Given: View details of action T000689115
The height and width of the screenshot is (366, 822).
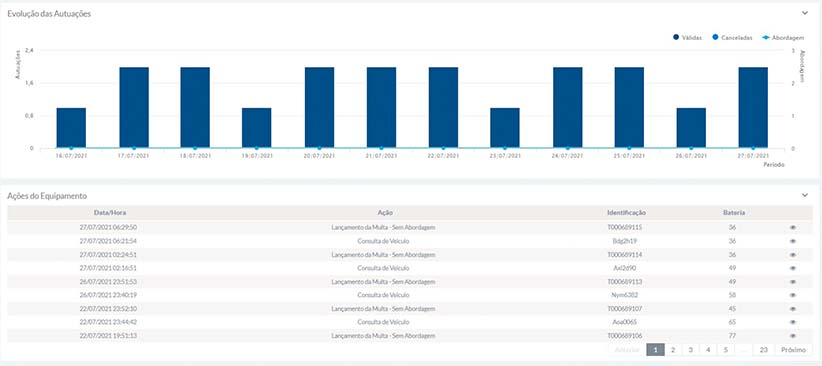Looking at the screenshot, I should pos(792,228).
